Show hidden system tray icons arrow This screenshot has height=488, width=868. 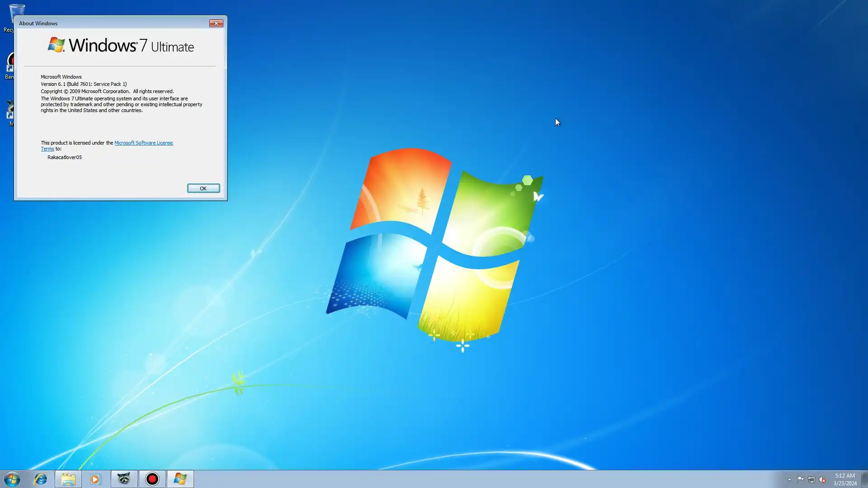[x=789, y=479]
